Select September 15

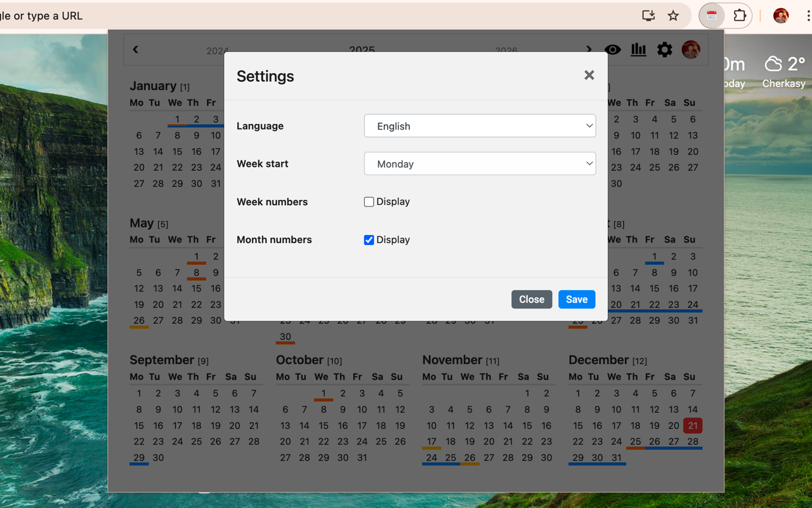point(139,425)
